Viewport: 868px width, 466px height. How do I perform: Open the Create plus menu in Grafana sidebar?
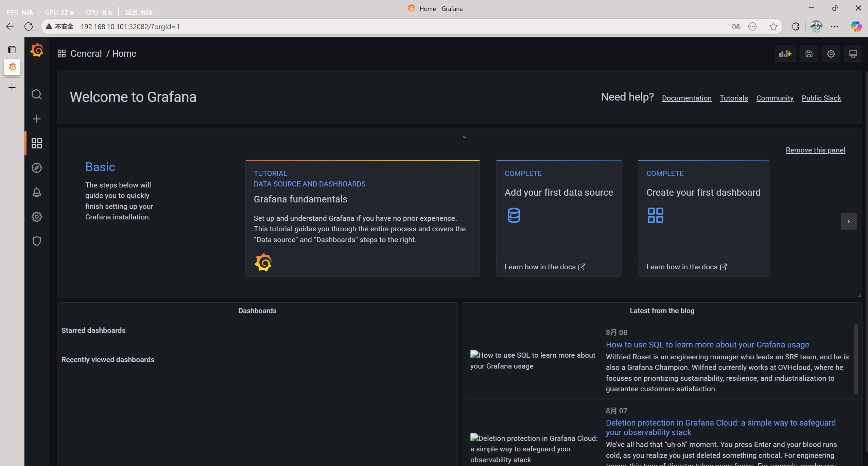click(37, 119)
